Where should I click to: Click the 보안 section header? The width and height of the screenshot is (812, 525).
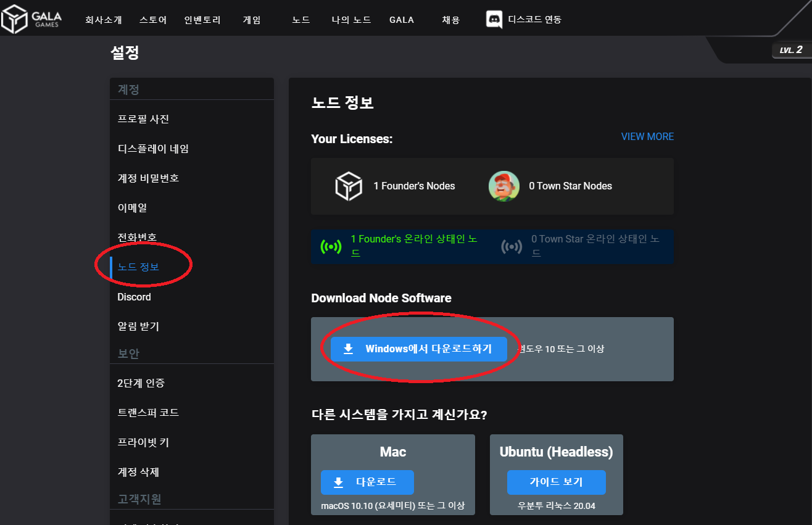tap(129, 353)
